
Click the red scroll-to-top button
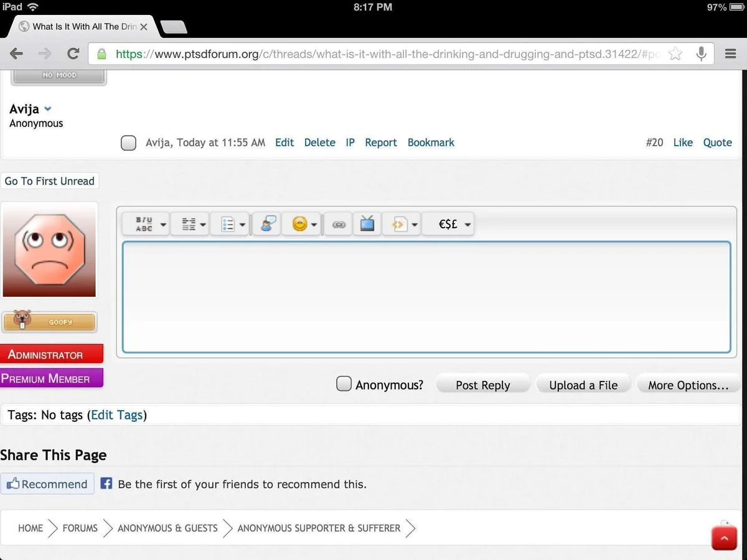click(724, 538)
